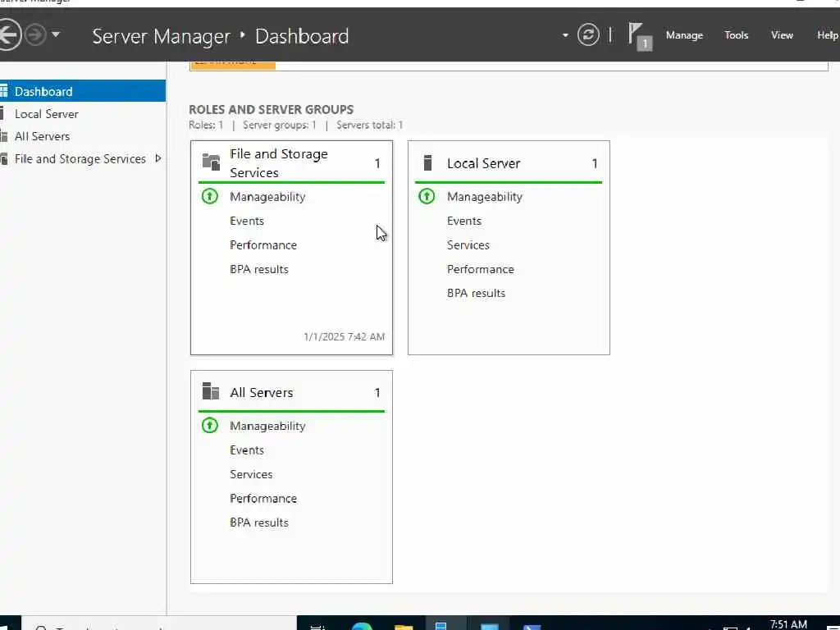
Task: Open Events in File and Storage Services tile
Action: click(247, 221)
